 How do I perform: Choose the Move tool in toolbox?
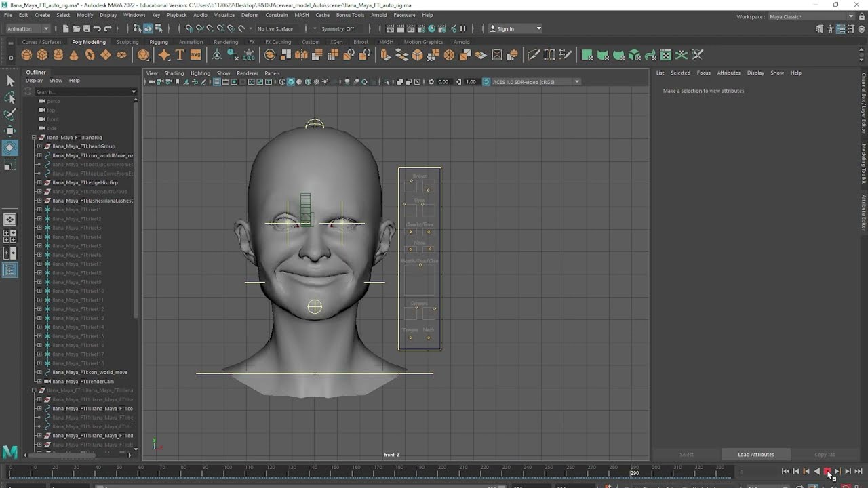tap(10, 131)
